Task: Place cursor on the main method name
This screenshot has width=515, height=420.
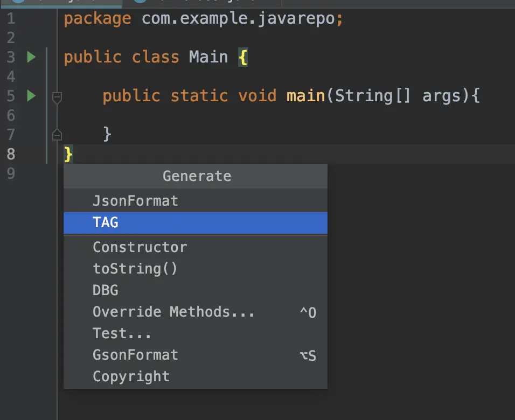Action: tap(305, 96)
